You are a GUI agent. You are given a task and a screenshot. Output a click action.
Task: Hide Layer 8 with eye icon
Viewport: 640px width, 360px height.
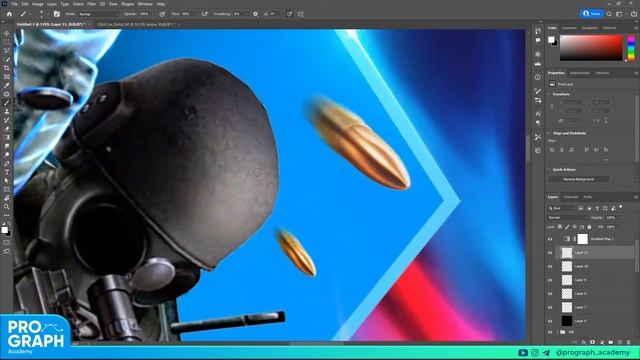click(x=550, y=294)
